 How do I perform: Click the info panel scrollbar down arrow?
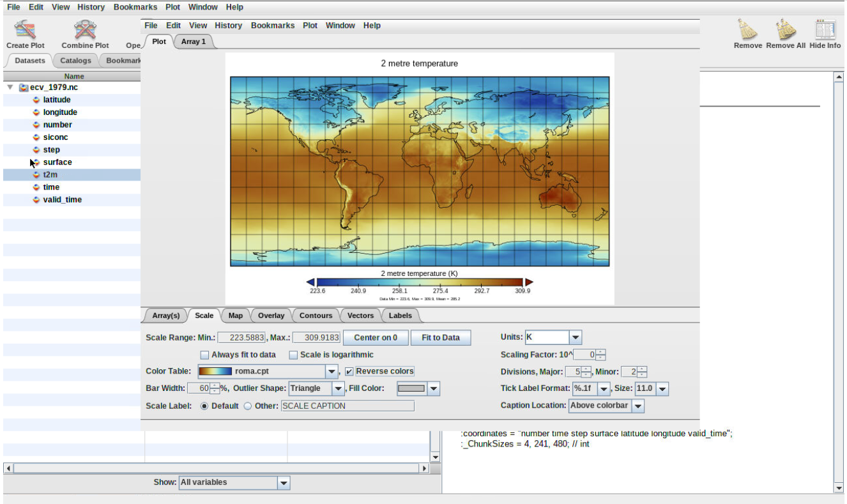(x=839, y=488)
